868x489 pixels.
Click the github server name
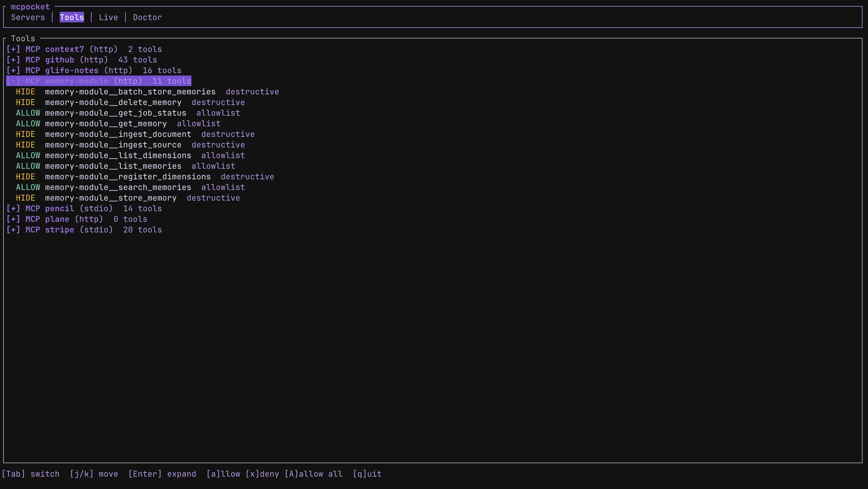60,60
